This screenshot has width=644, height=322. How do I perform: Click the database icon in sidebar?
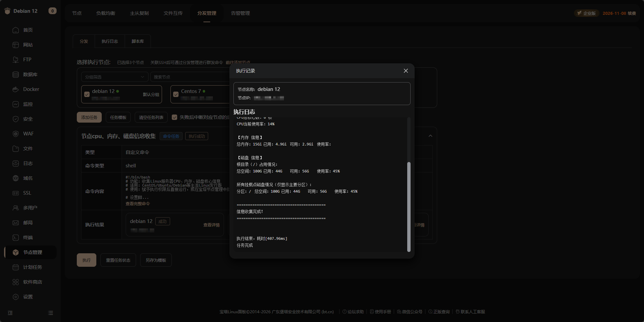[15, 74]
